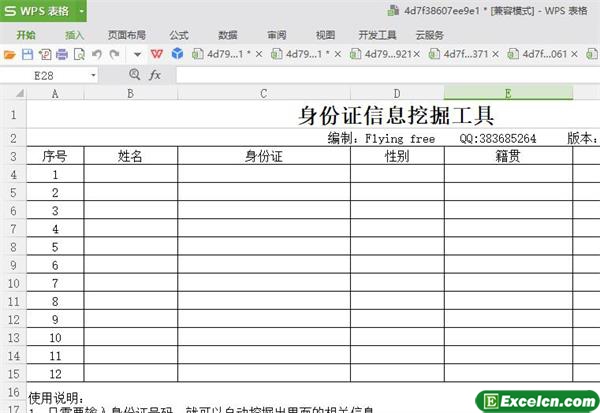Click the select-all corner triangle
This screenshot has width=600, height=413.
19,93
